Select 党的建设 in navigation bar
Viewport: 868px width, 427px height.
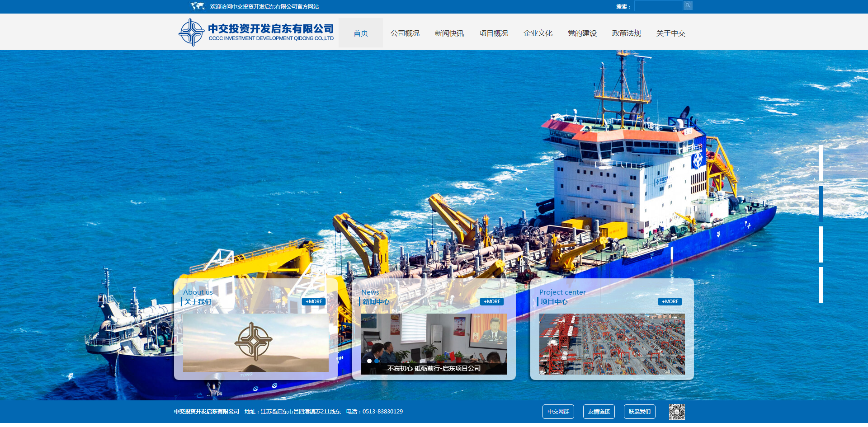pyautogui.click(x=582, y=33)
